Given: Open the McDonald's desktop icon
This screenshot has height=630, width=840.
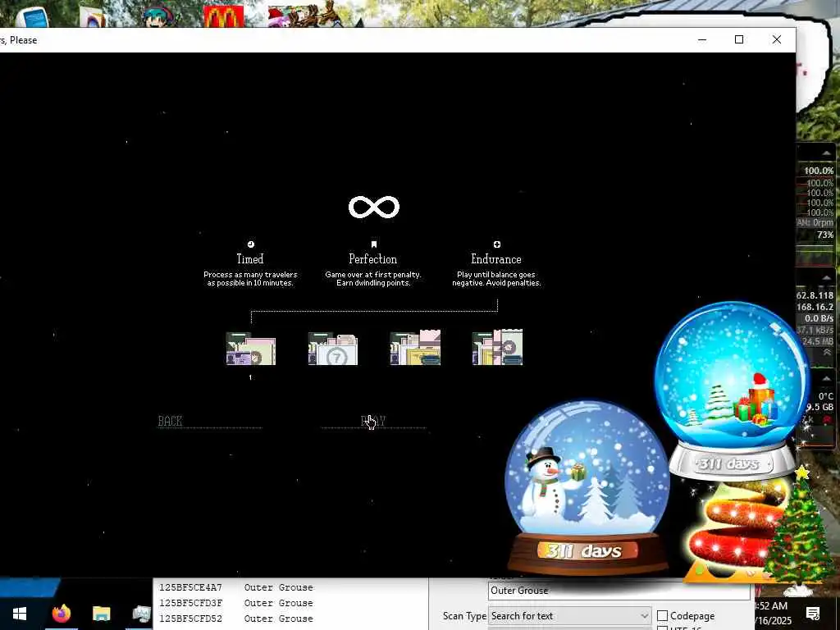Looking at the screenshot, I should click(223, 16).
